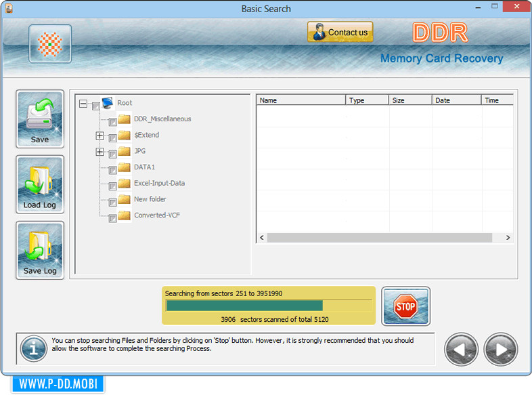Click the file list scroll left arrow
This screenshot has width=532, height=395.
tap(261, 237)
